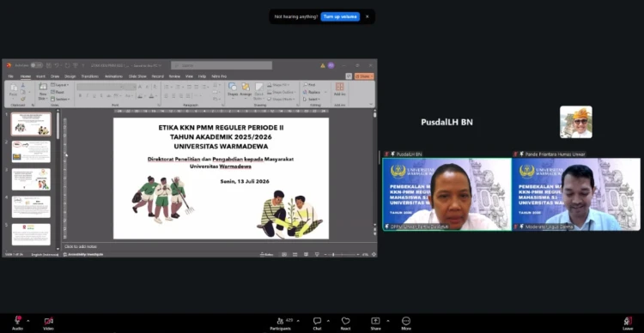Image resolution: width=644 pixels, height=333 pixels.
Task: Open the Slide Show ribbon tab
Action: click(x=137, y=76)
